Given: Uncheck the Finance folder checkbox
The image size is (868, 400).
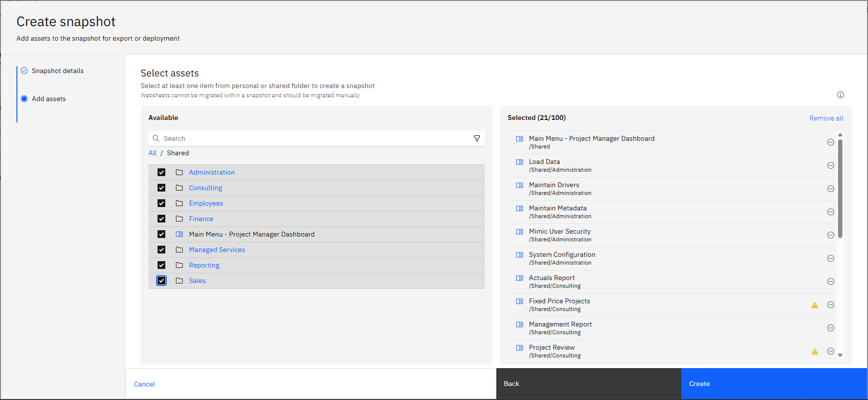Looking at the screenshot, I should point(161,219).
